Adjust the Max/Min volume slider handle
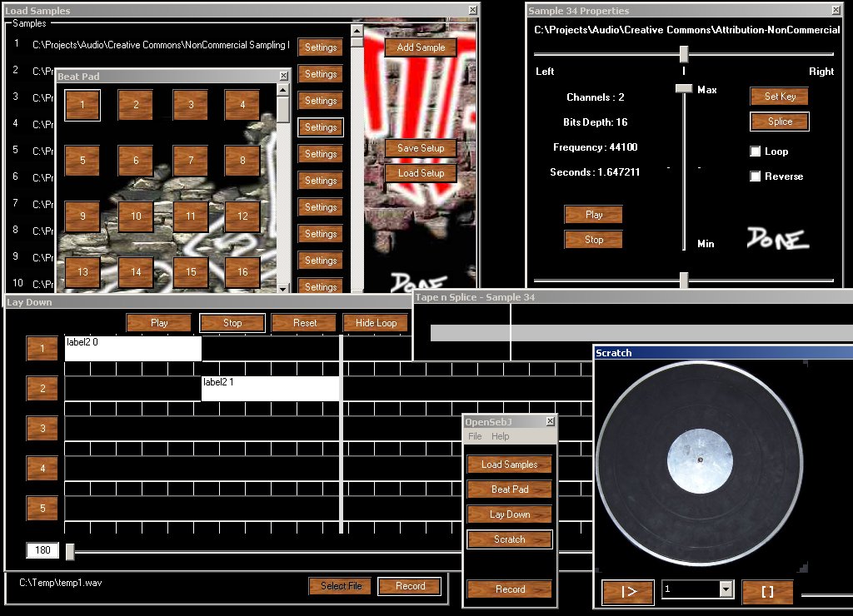This screenshot has height=616, width=853. click(684, 89)
